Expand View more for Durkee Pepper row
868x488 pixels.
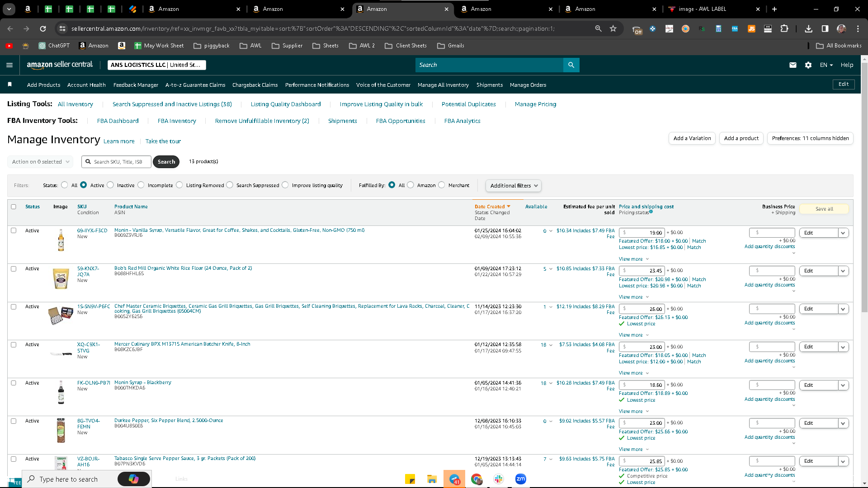[634, 449]
